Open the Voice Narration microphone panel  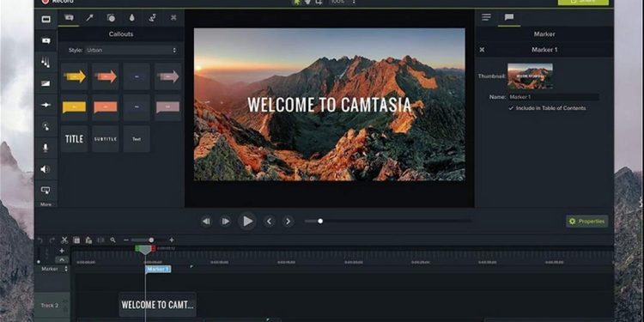[x=46, y=148]
